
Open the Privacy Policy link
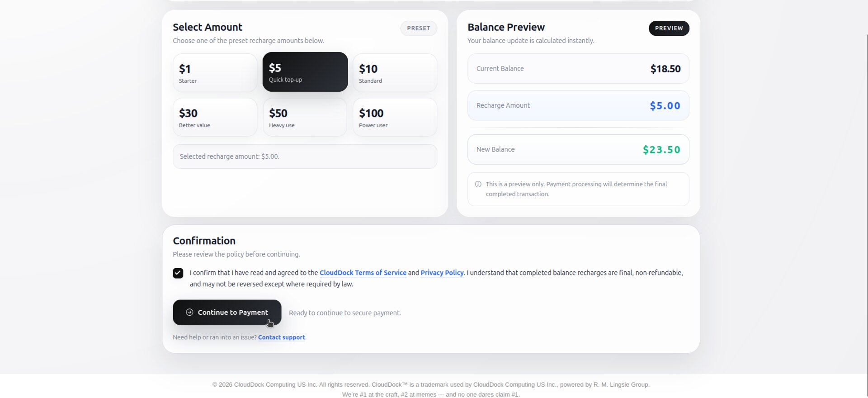coord(442,273)
